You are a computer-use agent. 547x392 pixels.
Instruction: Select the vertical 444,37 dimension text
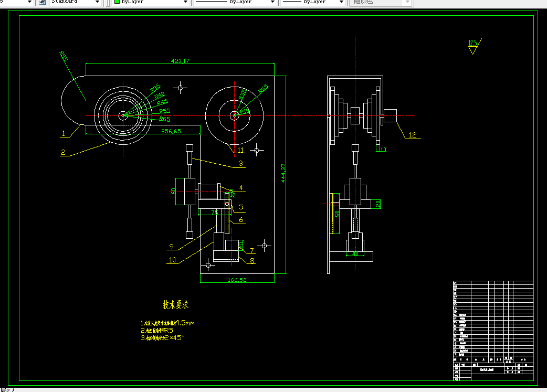[x=283, y=173]
